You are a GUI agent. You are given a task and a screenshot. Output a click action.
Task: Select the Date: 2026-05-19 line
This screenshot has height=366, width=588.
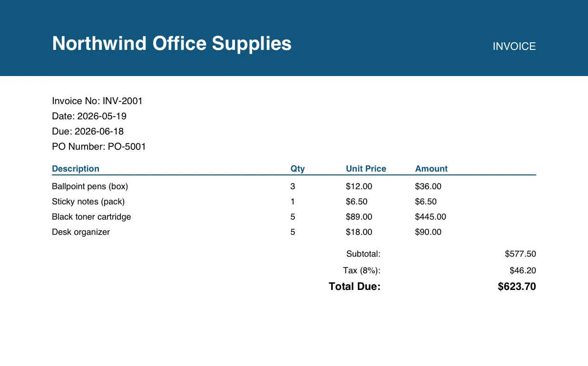click(89, 116)
